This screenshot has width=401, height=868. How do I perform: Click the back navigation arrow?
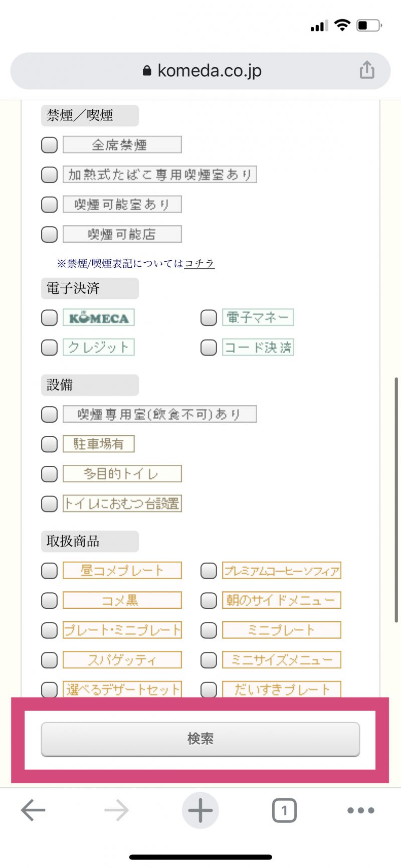[x=32, y=809]
